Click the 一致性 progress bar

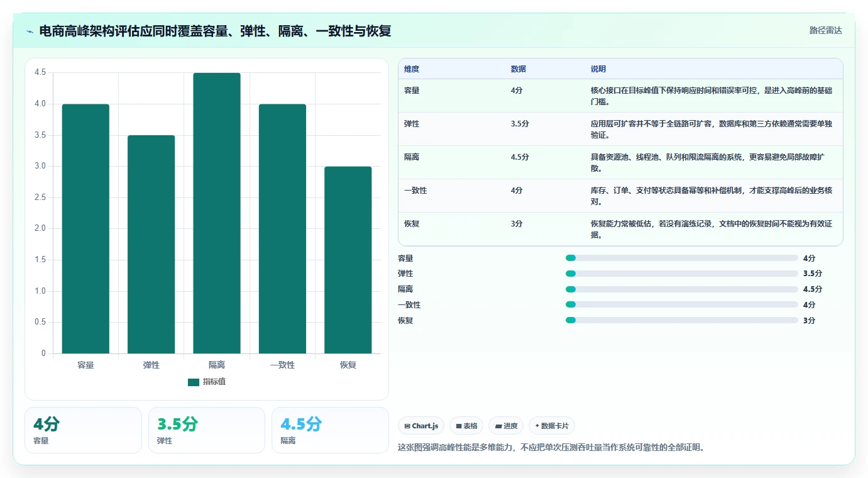pyautogui.click(x=682, y=304)
